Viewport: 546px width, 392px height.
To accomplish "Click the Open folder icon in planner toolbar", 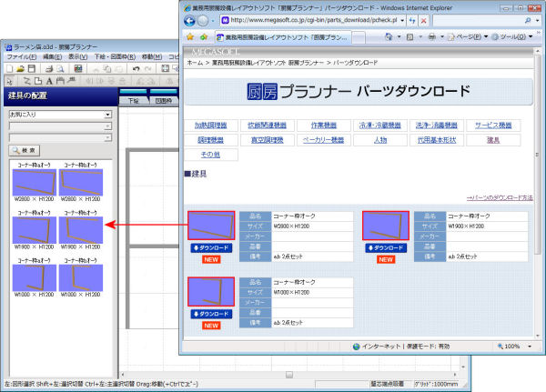I will point(20,68).
